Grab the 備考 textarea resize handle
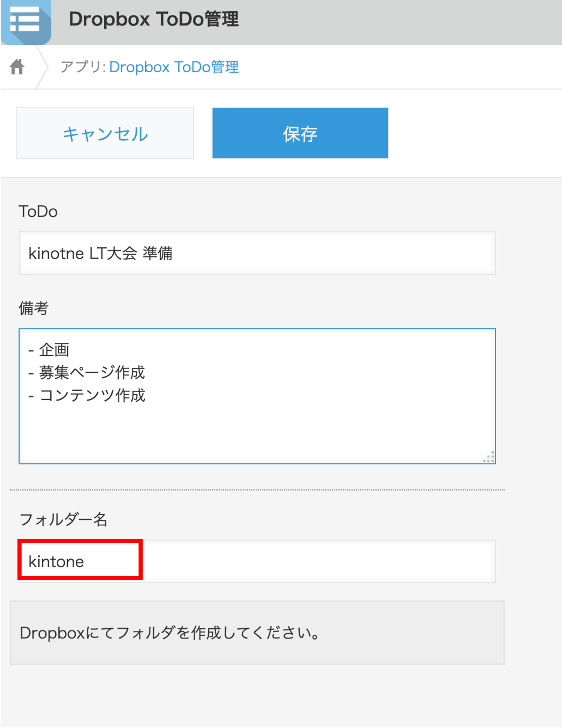Viewport: 562px width, 728px height. [x=488, y=457]
